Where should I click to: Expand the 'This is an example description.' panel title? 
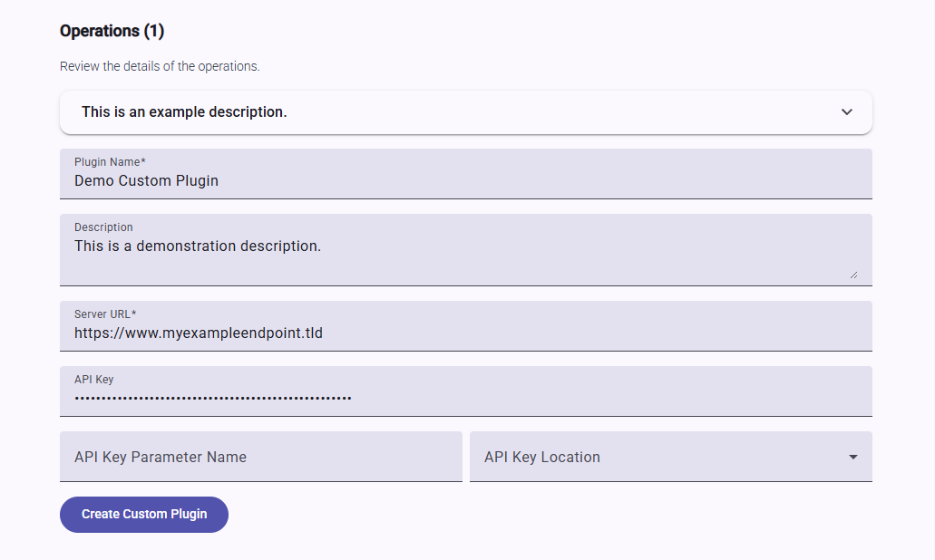tap(184, 112)
